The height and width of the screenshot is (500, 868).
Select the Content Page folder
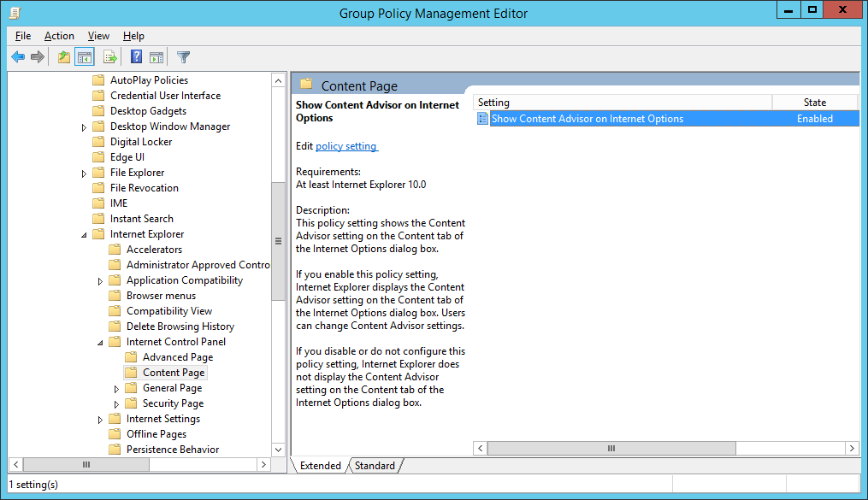pyautogui.click(x=174, y=373)
